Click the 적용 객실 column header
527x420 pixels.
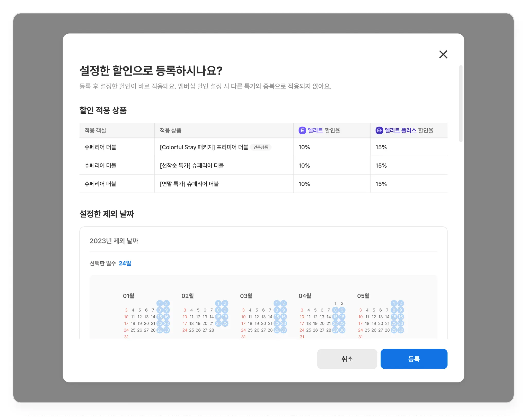[x=95, y=131]
